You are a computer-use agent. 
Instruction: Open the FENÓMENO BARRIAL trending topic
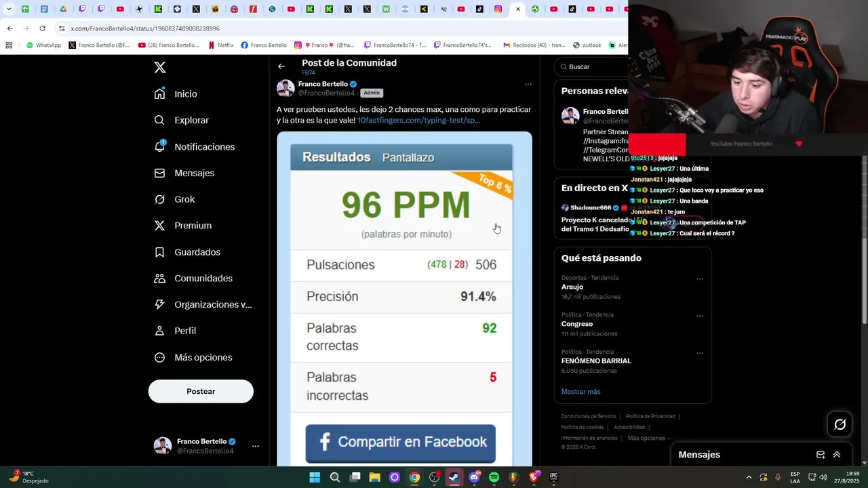632,361
